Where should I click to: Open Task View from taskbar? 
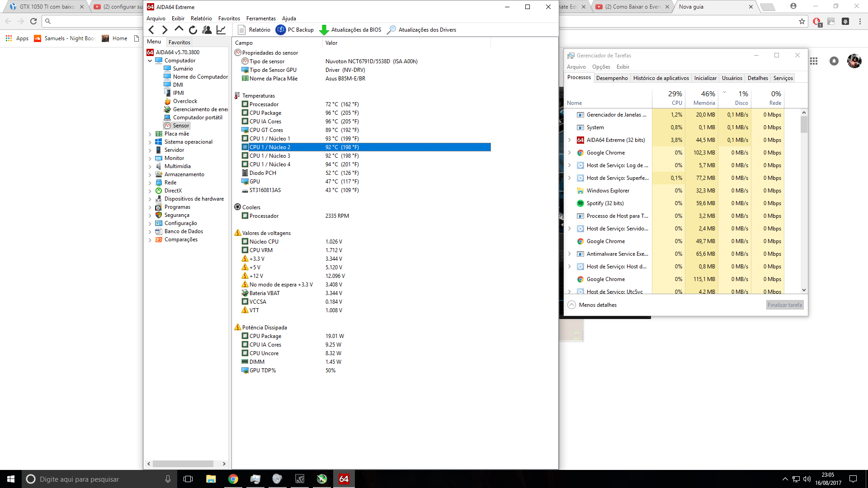(x=188, y=479)
